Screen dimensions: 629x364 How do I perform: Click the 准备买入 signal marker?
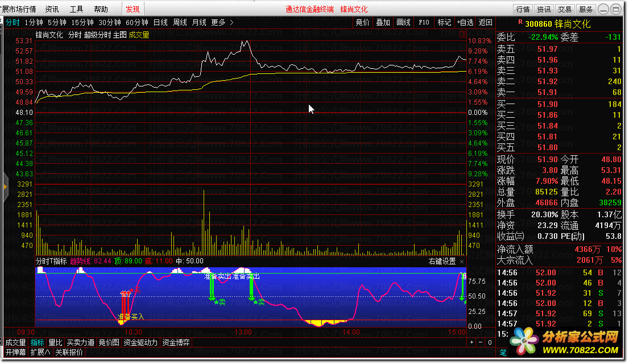point(130,317)
